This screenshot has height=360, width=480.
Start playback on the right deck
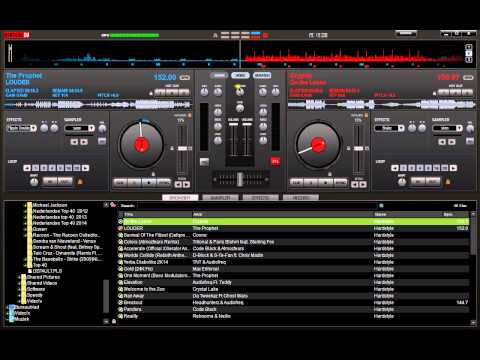pyautogui.click(x=326, y=183)
